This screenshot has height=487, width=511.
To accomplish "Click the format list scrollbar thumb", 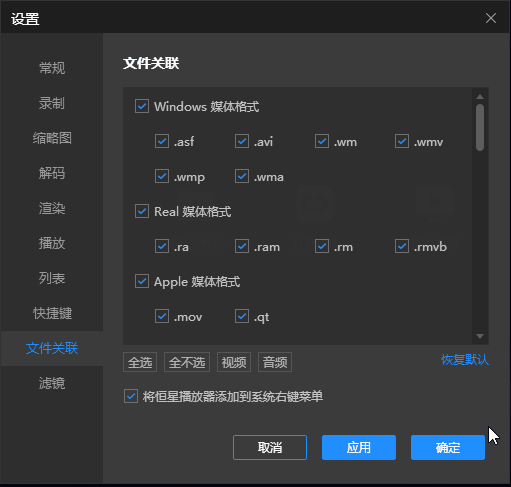I will [480, 128].
